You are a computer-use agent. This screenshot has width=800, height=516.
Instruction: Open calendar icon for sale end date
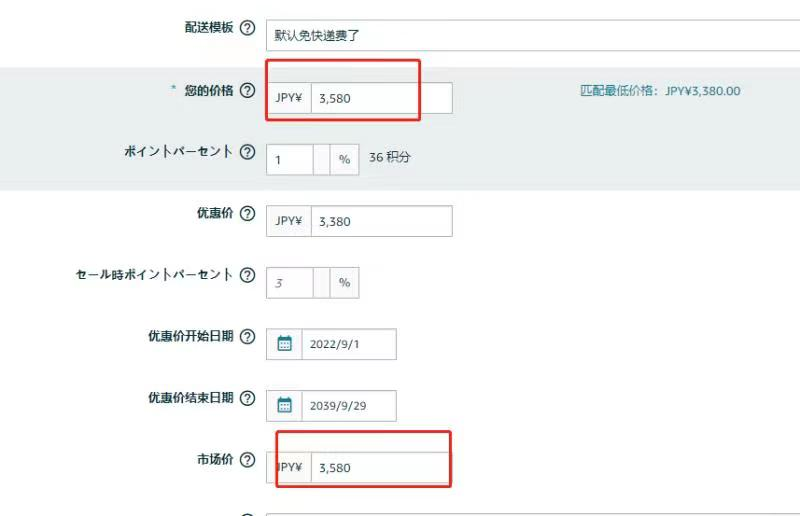(x=284, y=406)
